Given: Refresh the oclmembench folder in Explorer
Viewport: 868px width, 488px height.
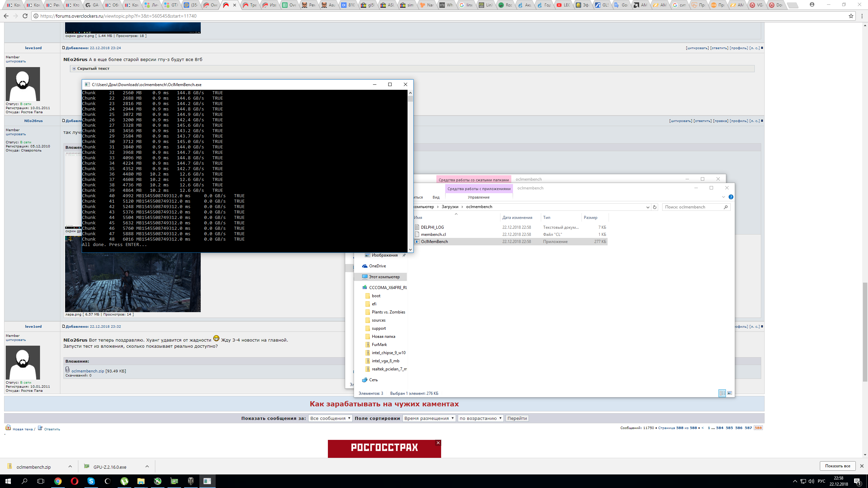Looking at the screenshot, I should tap(655, 207).
